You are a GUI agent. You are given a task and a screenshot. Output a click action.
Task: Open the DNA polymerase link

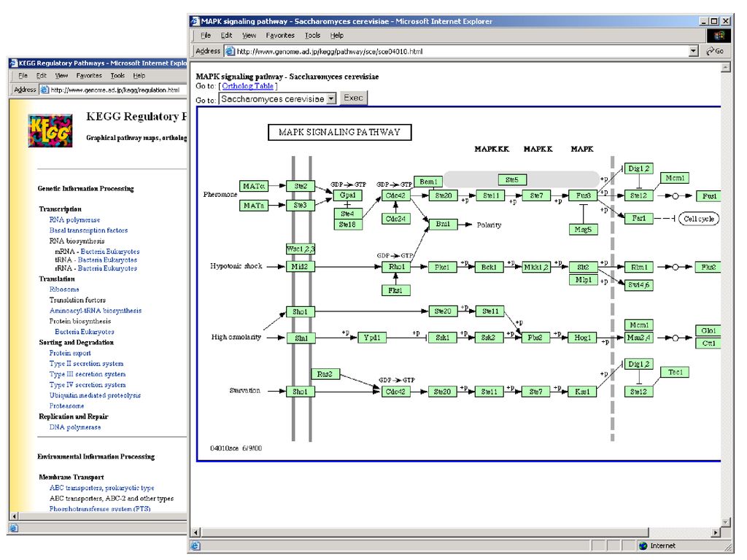point(75,427)
